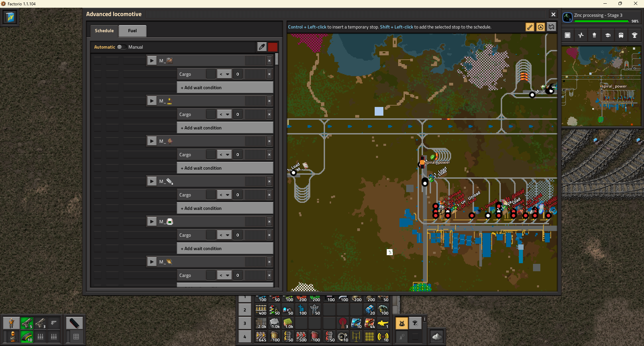Add wait condition under second station

pyautogui.click(x=225, y=128)
